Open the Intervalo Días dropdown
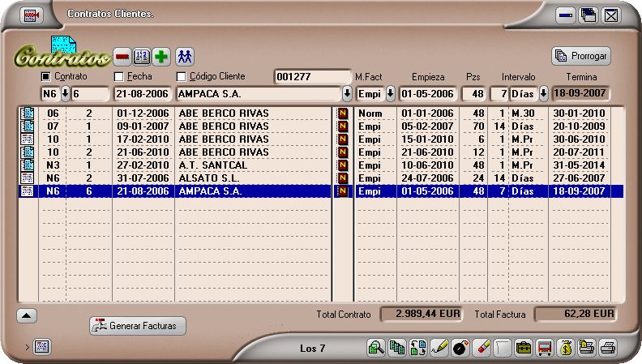This screenshot has width=642, height=364. pos(543,93)
